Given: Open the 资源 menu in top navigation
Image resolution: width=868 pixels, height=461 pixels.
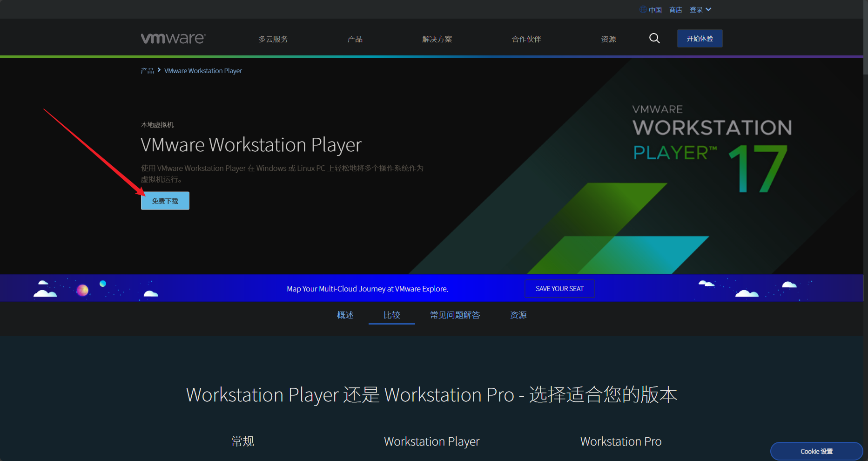Looking at the screenshot, I should click(x=608, y=39).
